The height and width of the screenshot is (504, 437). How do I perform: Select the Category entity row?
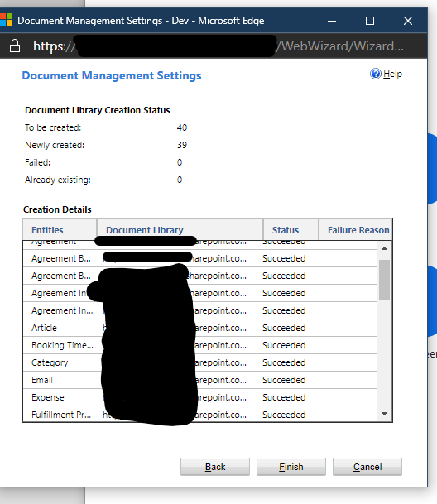click(200, 362)
